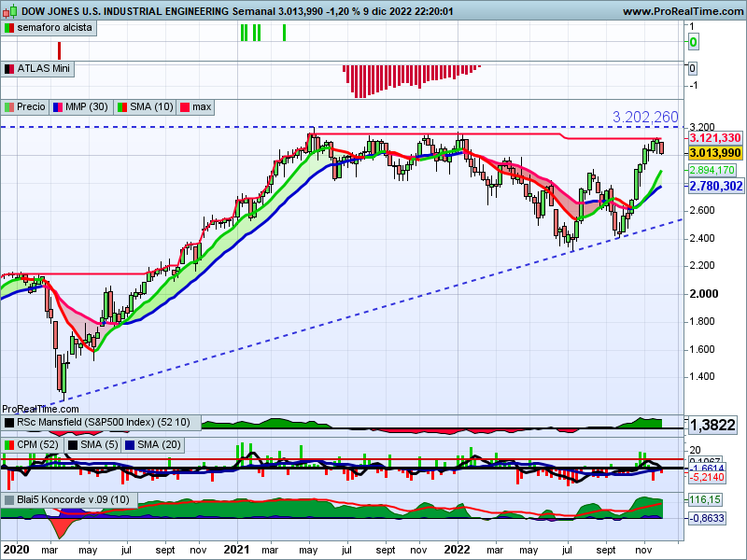Screen dimensions: 747x560
Task: Click the 2.600 price axis label
Action: [x=702, y=211]
